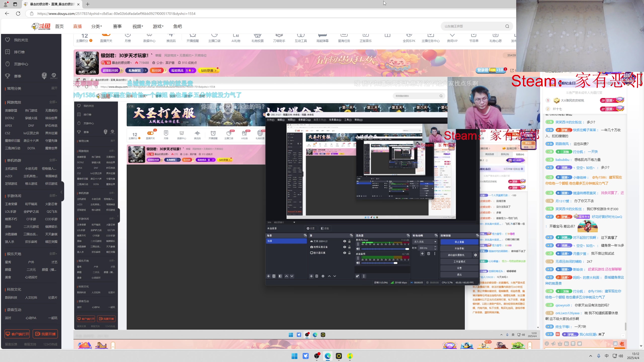Screen dimensions: 644x362
Task: Open 礼物心愿 in the streamer toolbar
Action: (496, 38)
